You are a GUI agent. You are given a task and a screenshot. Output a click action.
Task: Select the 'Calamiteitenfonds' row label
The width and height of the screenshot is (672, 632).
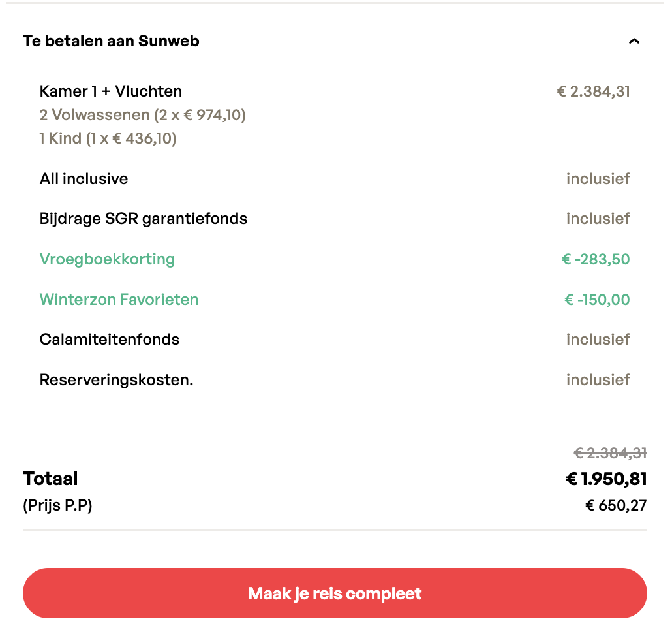109,340
